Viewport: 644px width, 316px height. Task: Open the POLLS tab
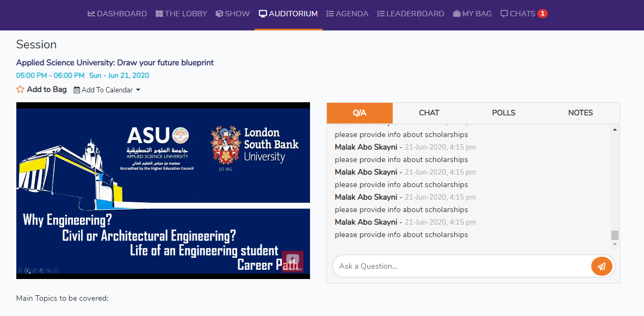point(504,113)
